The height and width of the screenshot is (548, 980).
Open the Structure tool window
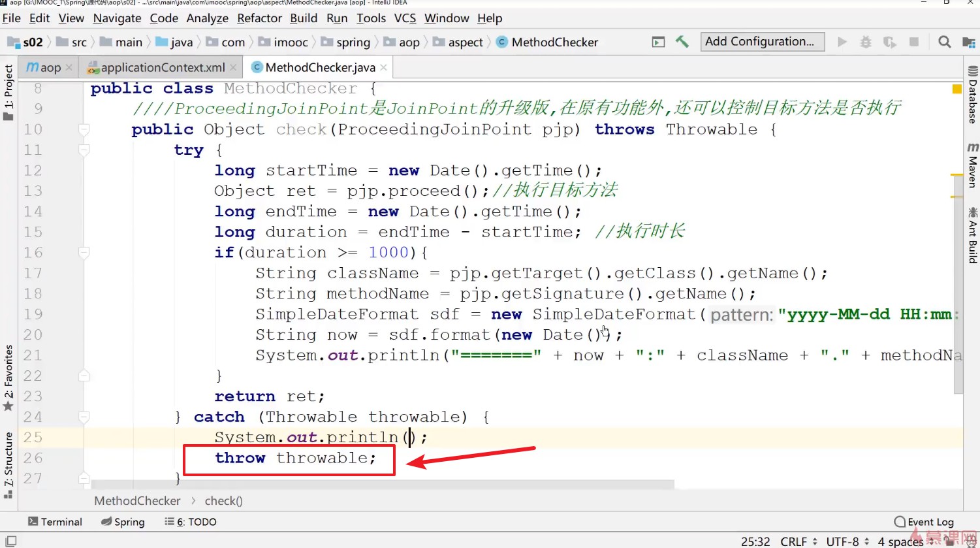pos(8,465)
